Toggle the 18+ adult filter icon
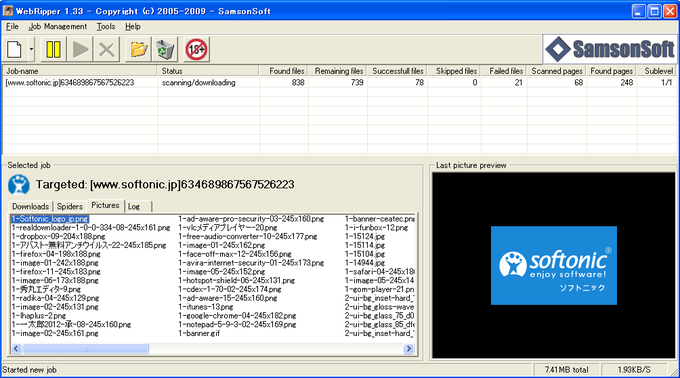This screenshot has height=378, width=680. coord(196,49)
